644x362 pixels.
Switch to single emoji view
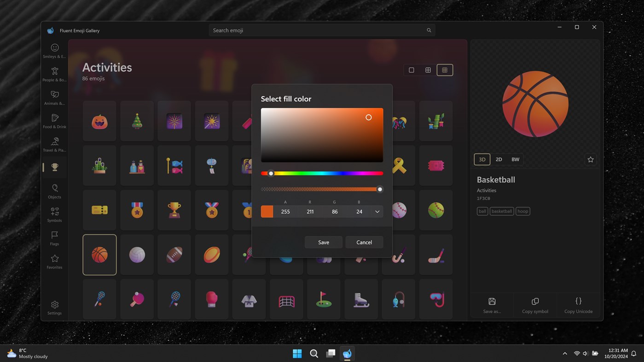[411, 70]
